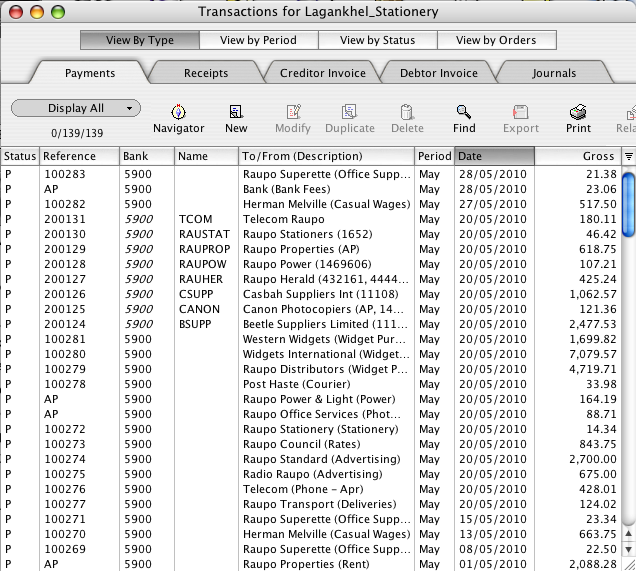Open the Creditor Invoice tab

[323, 73]
